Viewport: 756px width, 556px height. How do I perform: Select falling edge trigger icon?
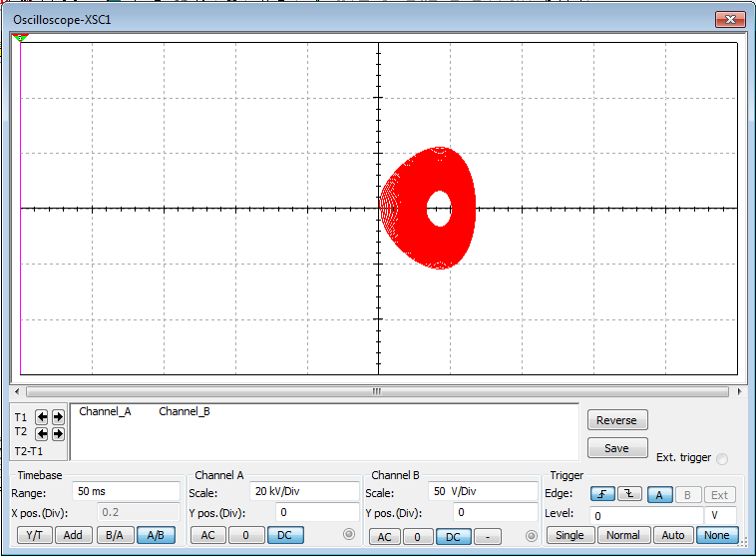point(629,494)
